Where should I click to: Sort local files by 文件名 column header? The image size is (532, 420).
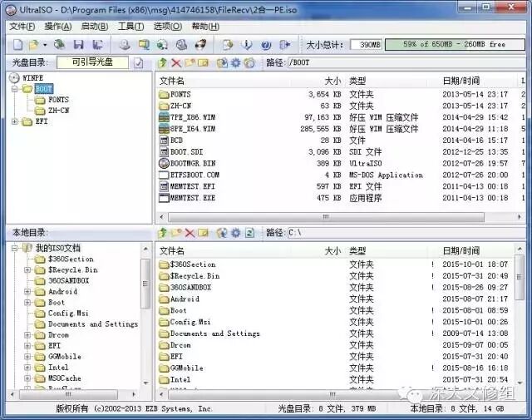(172, 251)
